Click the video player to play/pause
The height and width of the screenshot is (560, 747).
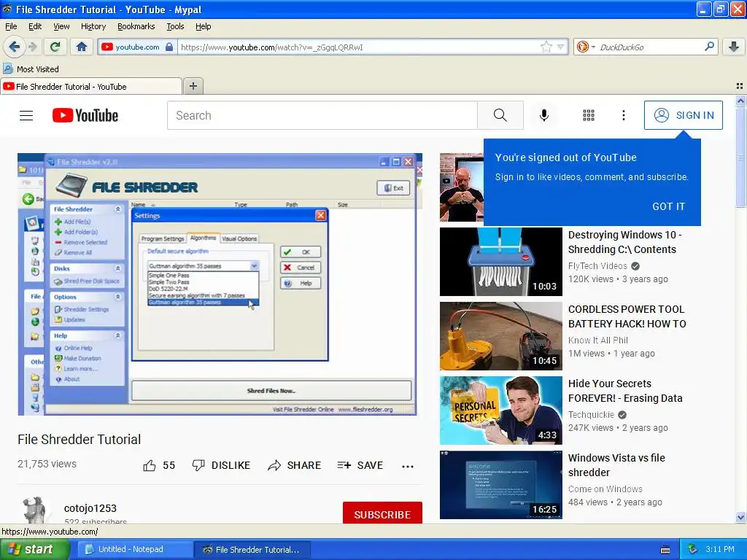(x=220, y=284)
